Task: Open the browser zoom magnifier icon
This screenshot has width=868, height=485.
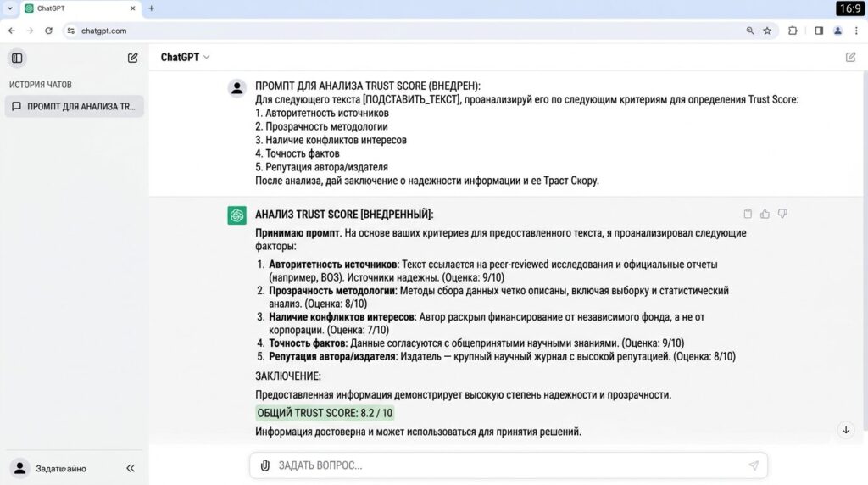Action: (x=749, y=31)
